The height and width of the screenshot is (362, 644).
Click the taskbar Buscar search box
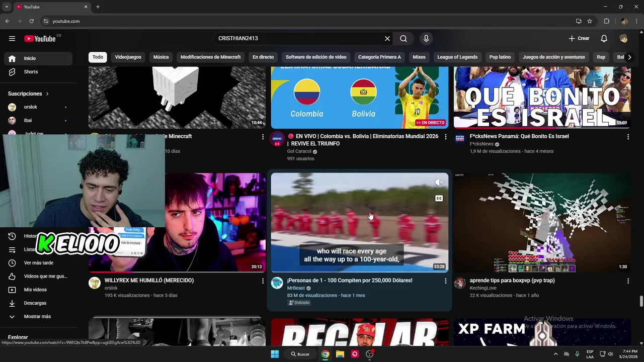point(300,354)
